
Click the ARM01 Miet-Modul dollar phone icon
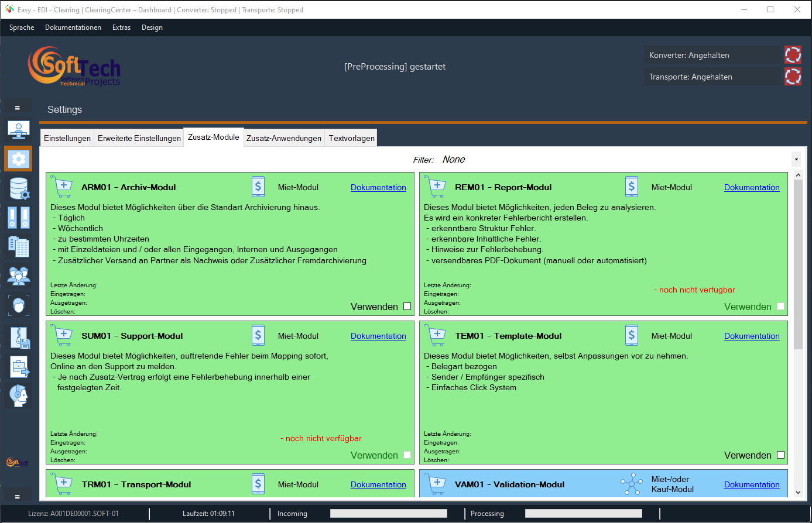[x=258, y=187]
